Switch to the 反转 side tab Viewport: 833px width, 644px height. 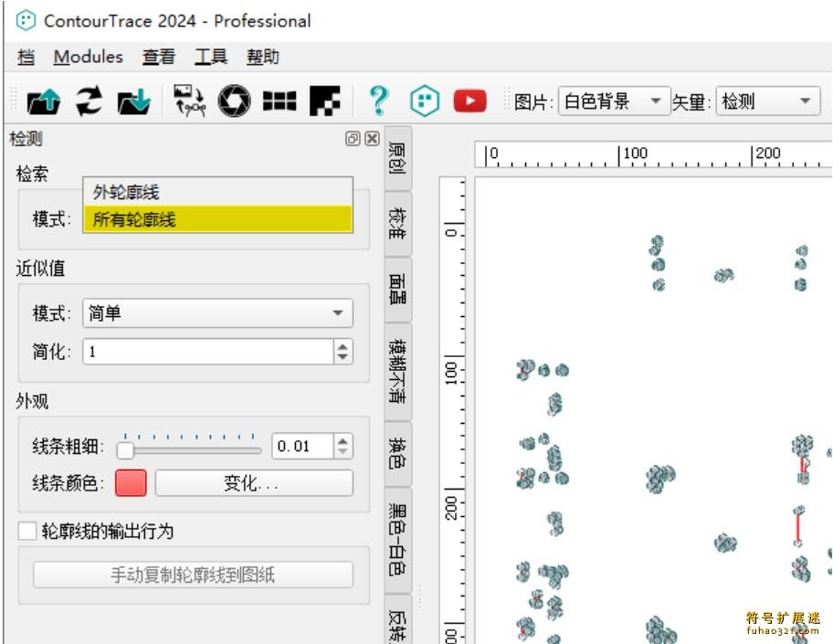coord(397,619)
